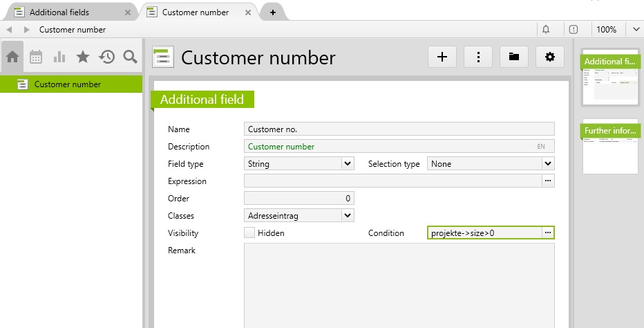Open the Expression editor ellipsis button
This screenshot has height=328, width=644.
tap(548, 181)
